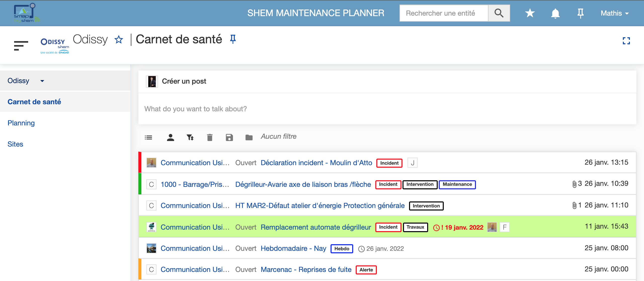Image resolution: width=644 pixels, height=281 pixels.
Task: Open the Mathis user dropdown
Action: click(615, 13)
